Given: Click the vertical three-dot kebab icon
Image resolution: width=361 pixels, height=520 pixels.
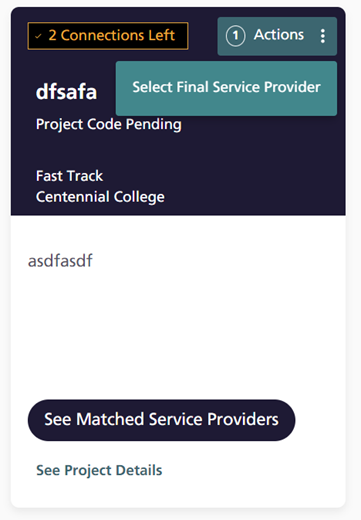Looking at the screenshot, I should [x=322, y=36].
